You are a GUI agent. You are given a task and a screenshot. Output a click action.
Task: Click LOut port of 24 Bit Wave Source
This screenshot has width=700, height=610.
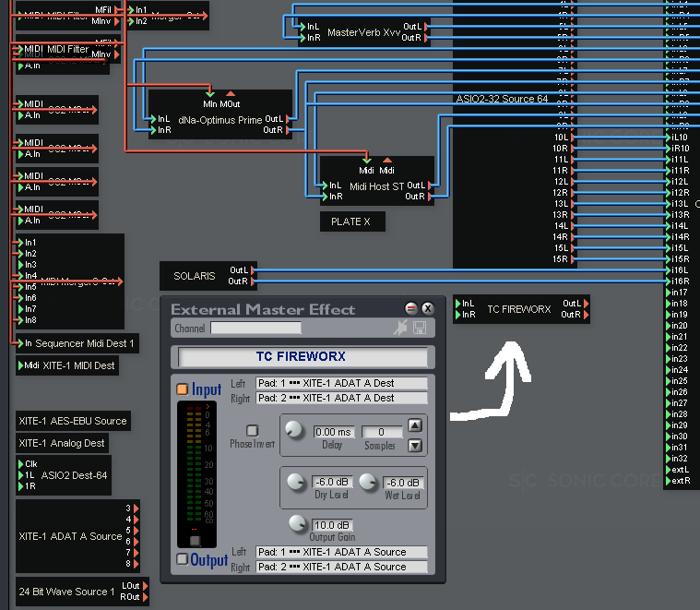145,586
